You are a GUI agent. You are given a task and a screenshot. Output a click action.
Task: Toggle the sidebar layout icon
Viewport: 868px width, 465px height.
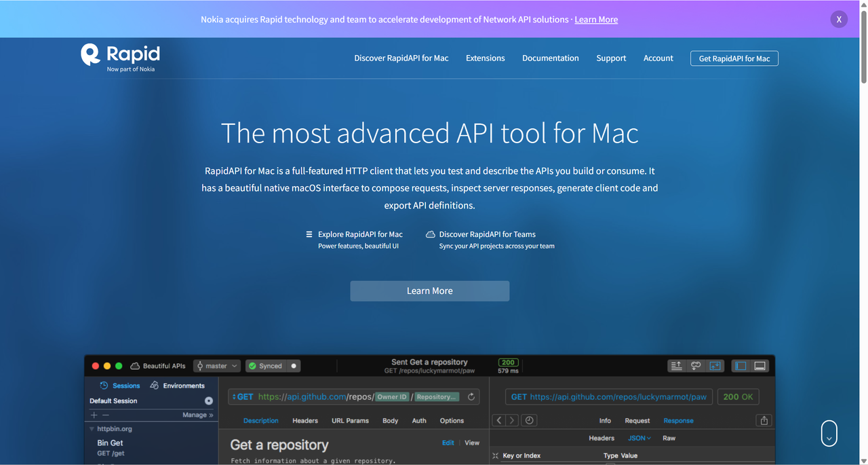(741, 366)
